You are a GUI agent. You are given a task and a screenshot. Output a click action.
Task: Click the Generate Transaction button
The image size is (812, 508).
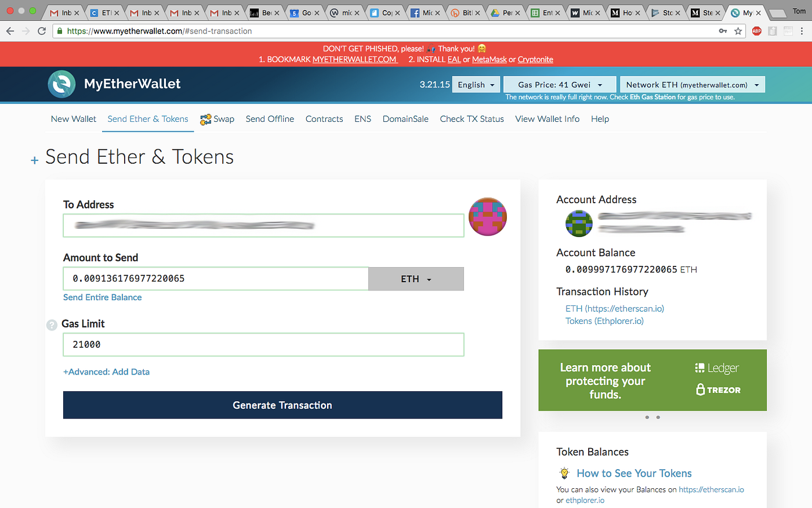(x=282, y=405)
